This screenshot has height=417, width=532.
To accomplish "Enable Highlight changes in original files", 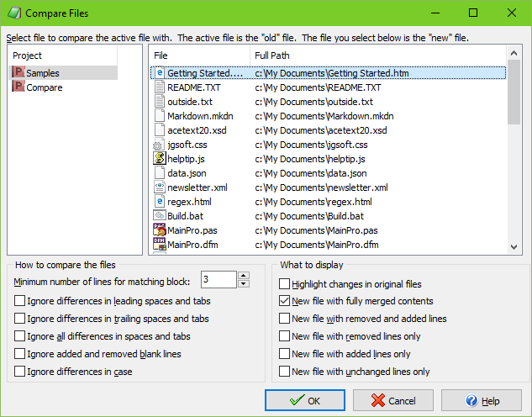I will (284, 283).
